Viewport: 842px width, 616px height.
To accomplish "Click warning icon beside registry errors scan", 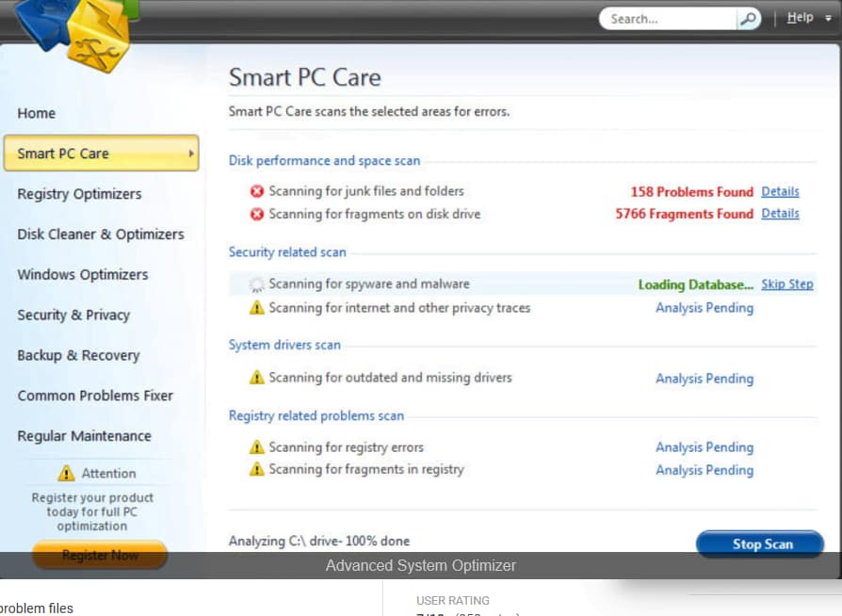I will pos(256,447).
